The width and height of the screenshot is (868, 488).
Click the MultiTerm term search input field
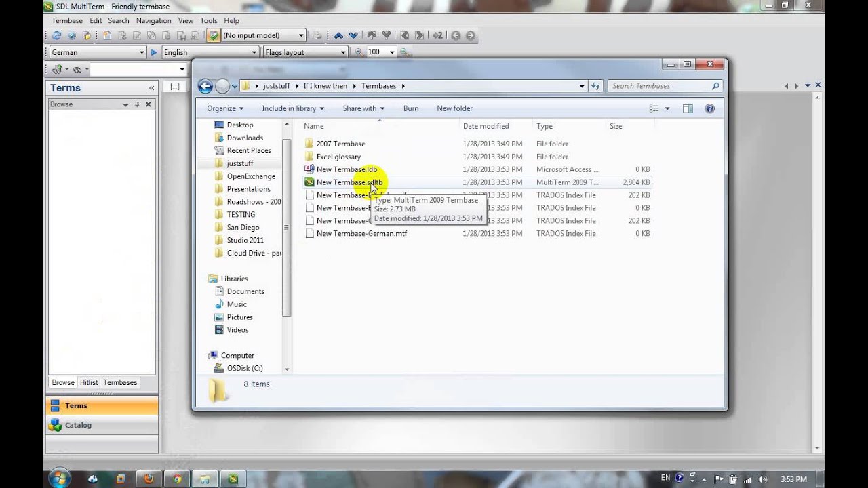coord(138,69)
